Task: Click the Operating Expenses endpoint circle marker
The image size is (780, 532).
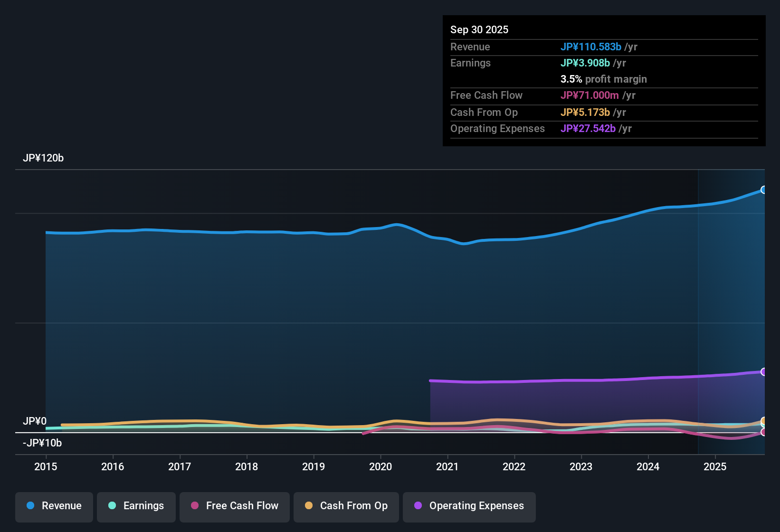Action: tap(764, 371)
